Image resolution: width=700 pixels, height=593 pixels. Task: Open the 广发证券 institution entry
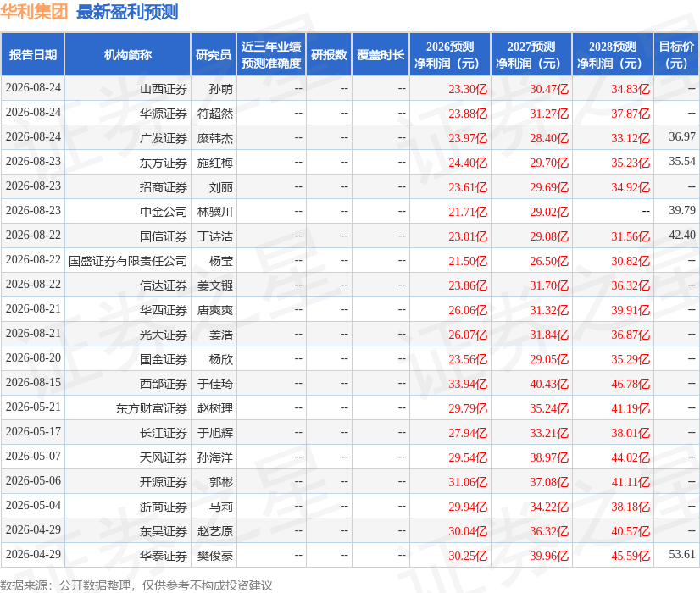click(164, 138)
